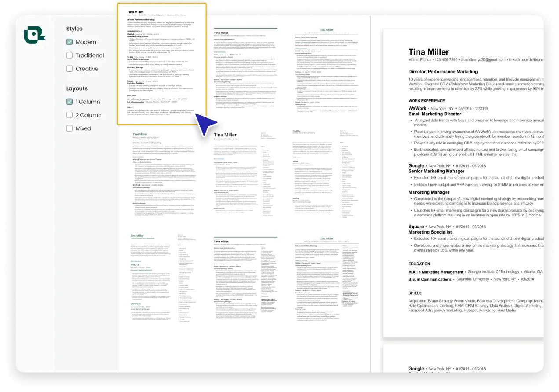The width and height of the screenshot is (559, 392).
Task: Click Marketing Specialist title in large preview
Action: [x=430, y=232]
